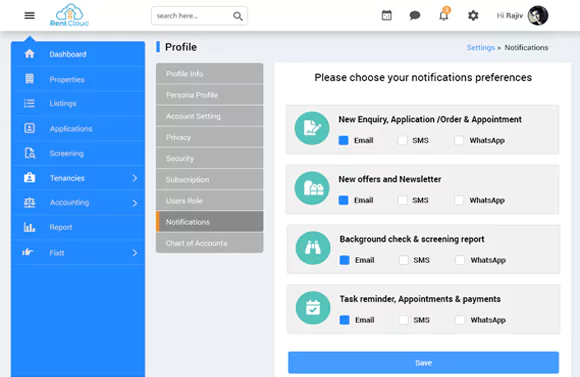Open the Account Setting tab
The width and height of the screenshot is (580, 377).
(210, 116)
